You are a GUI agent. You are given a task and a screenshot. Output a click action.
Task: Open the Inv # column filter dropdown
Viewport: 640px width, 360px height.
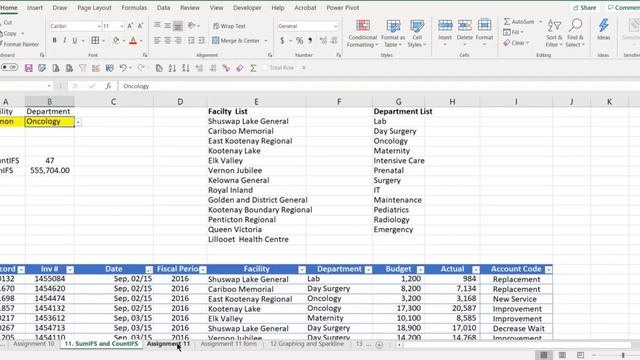tap(70, 269)
